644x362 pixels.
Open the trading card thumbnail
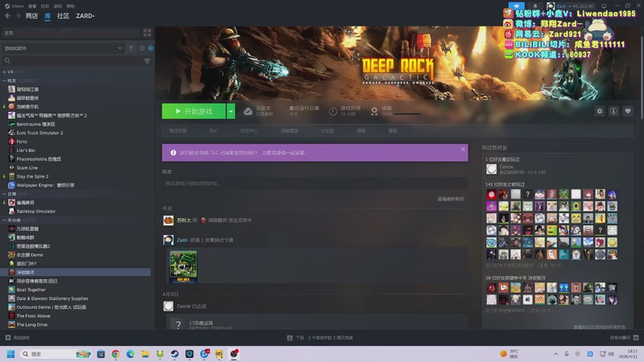click(x=184, y=267)
